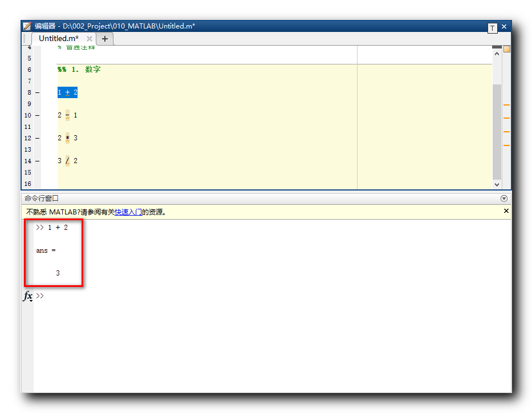Viewport: 532px width, 413px height.
Task: Click line number 16 in gutter
Action: coord(28,184)
